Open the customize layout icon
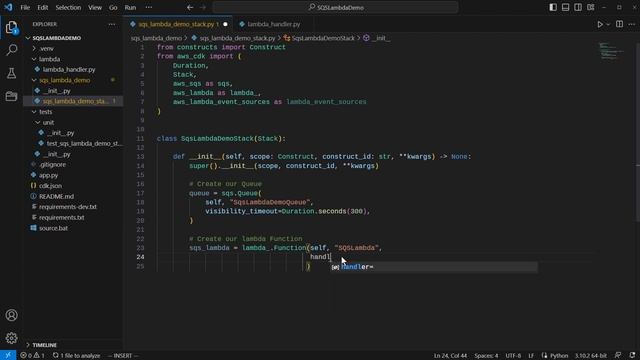Viewport: 640px width, 360px height. pos(591,7)
